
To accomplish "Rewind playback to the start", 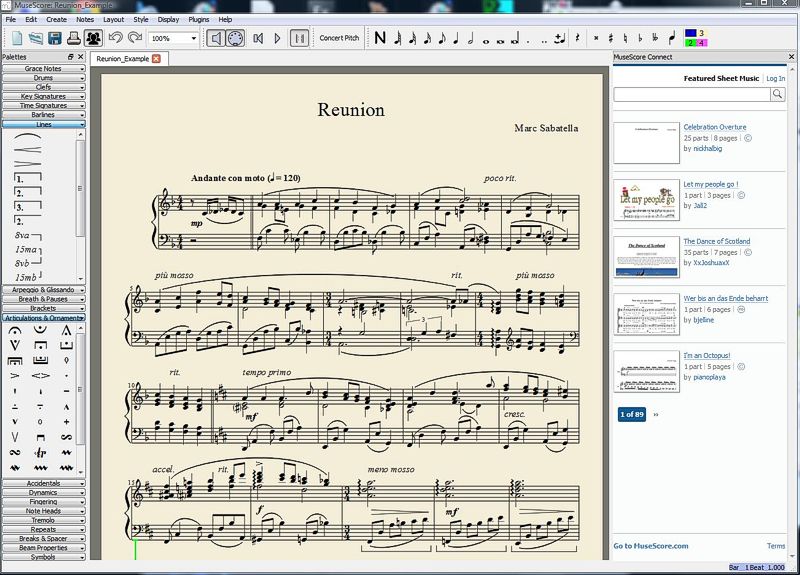I will (x=258, y=38).
